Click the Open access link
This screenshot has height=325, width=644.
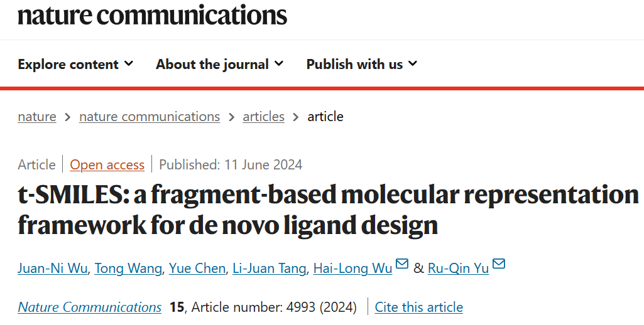(107, 165)
